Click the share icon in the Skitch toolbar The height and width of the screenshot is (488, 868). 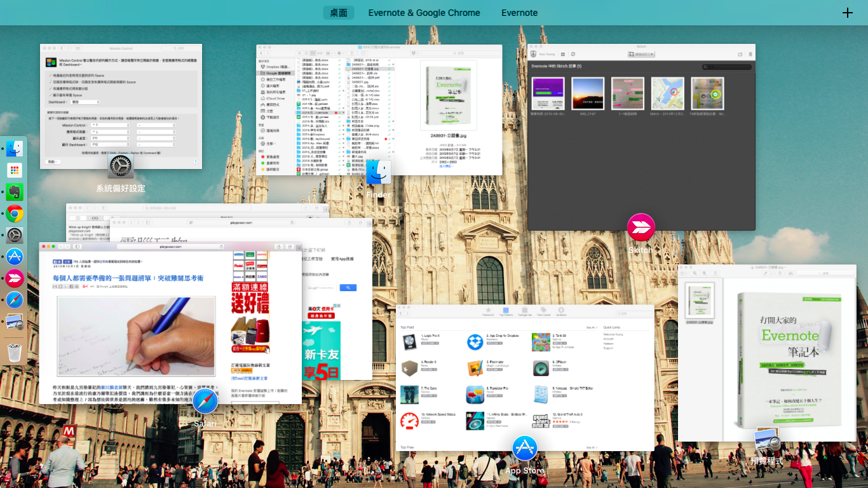[740, 55]
